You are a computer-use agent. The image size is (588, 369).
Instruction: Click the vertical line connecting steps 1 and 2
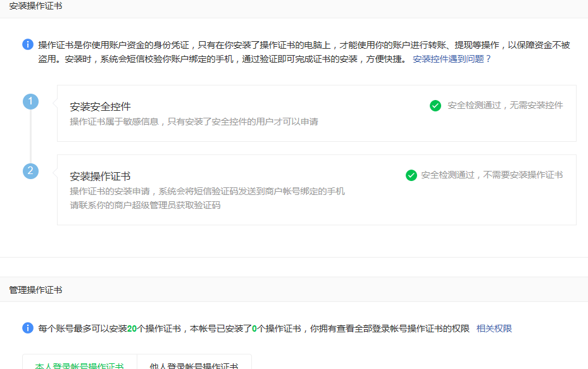(30, 136)
